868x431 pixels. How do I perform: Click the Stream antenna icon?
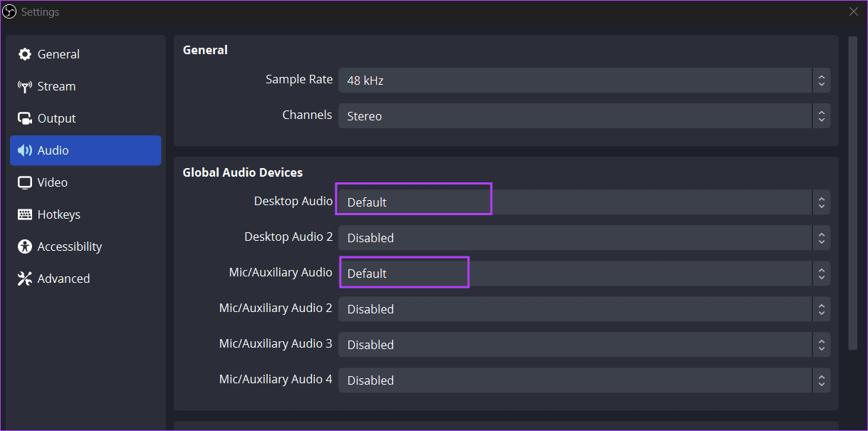point(25,87)
